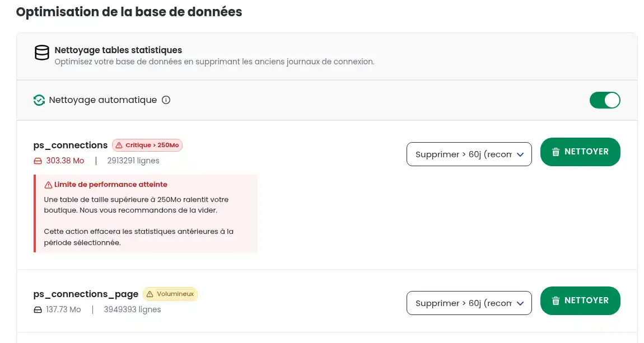Click the 2913291 lignes row count
The image size is (644, 343).
click(x=133, y=161)
